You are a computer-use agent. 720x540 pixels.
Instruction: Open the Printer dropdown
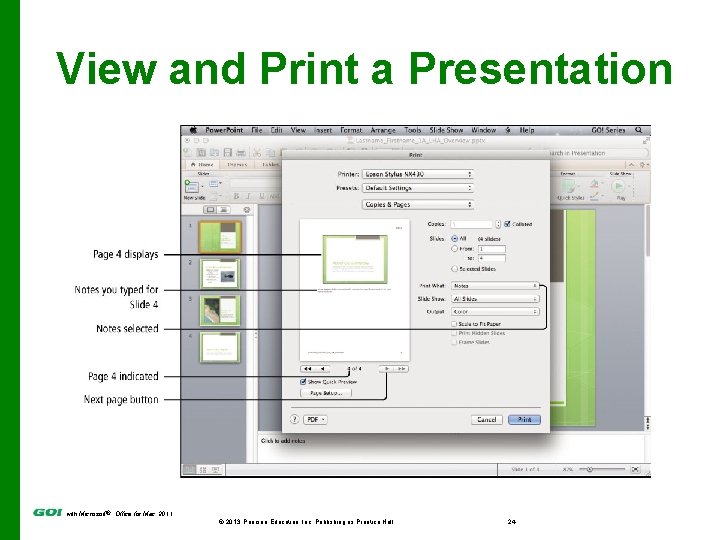418,174
